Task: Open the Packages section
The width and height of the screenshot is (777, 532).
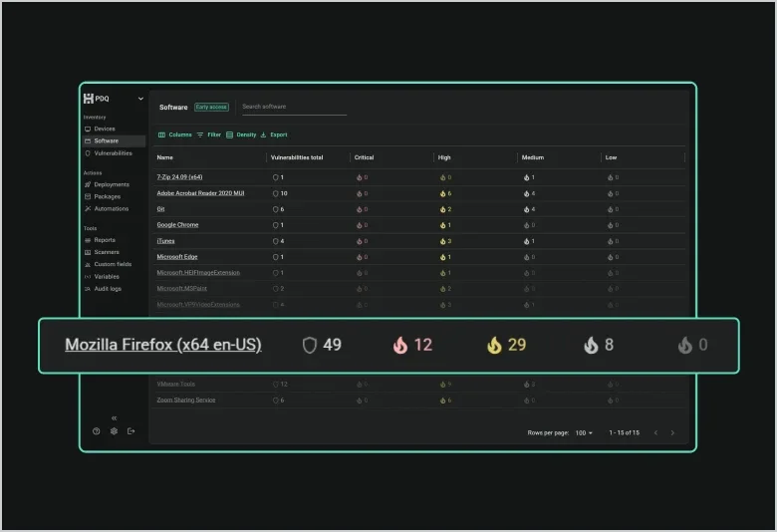Action: (x=107, y=197)
